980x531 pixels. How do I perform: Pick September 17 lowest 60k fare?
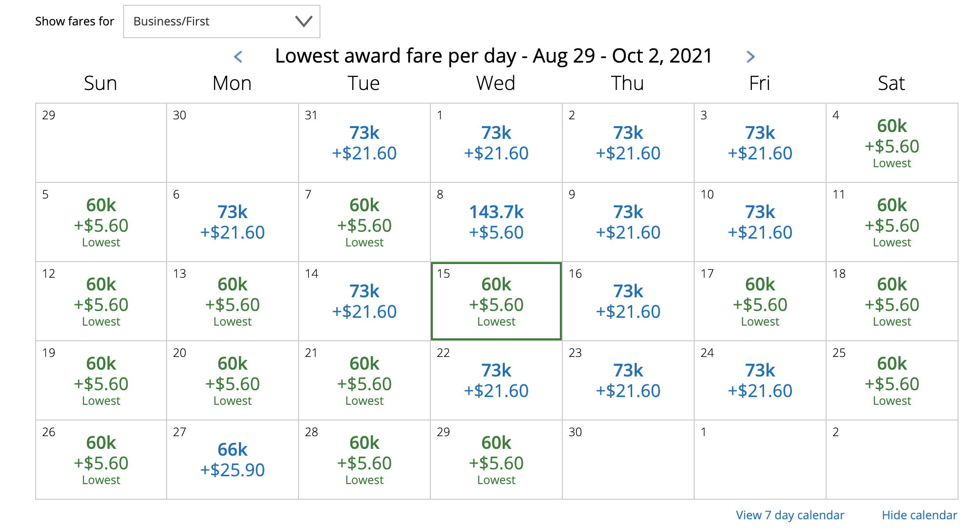pyautogui.click(x=760, y=301)
